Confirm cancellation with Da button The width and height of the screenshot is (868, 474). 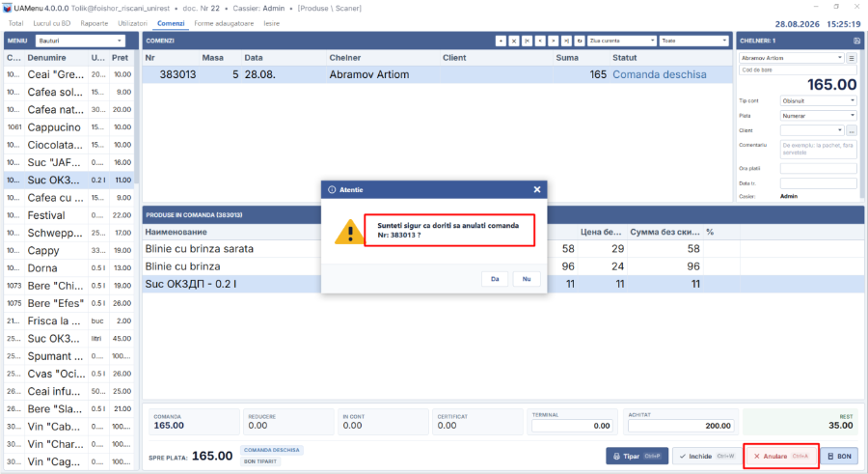pyautogui.click(x=495, y=279)
